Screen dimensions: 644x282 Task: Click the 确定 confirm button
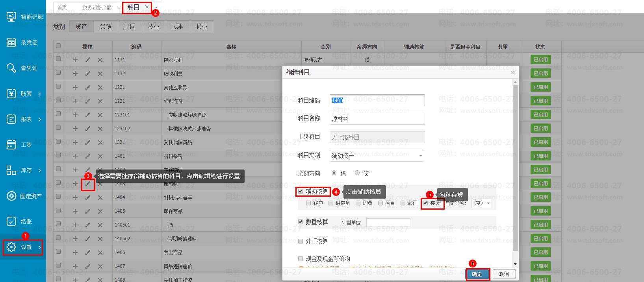click(x=477, y=274)
